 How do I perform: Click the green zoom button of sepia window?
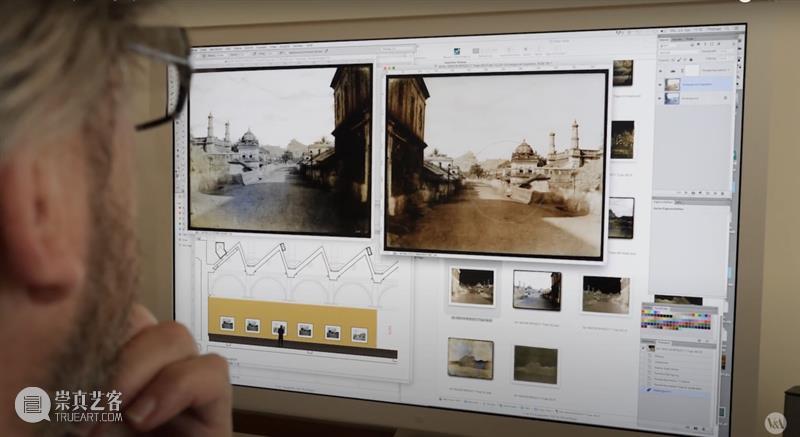pyautogui.click(x=393, y=68)
